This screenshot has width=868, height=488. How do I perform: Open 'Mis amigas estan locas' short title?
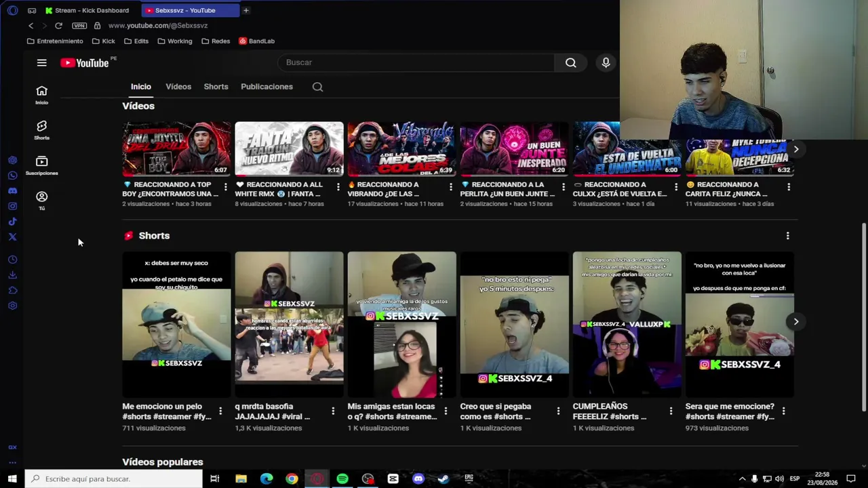tap(392, 411)
